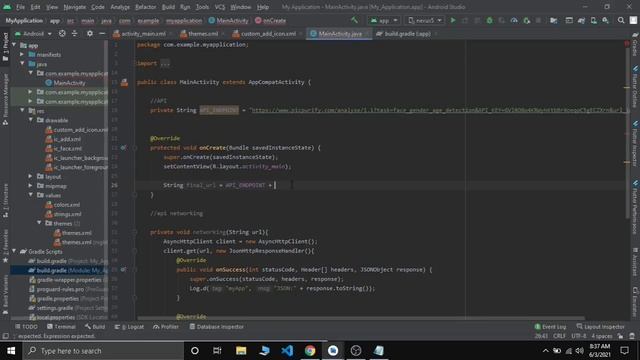Image resolution: width=640 pixels, height=360 pixels.
Task: Open the Build menu
Action: coord(168,7)
